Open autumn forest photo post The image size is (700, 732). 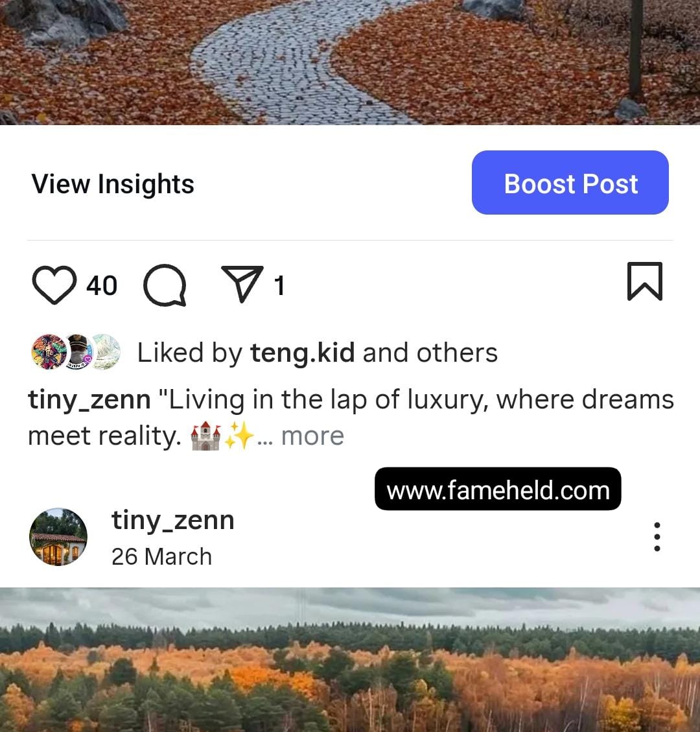pos(350,659)
